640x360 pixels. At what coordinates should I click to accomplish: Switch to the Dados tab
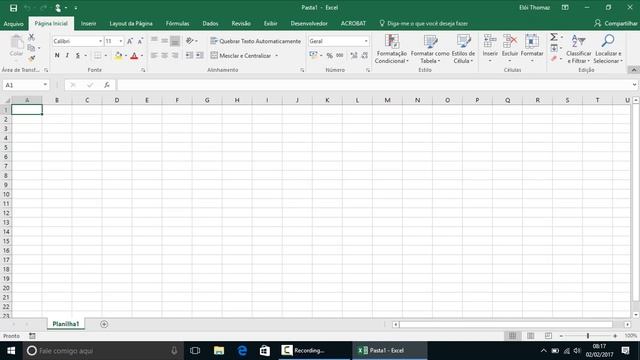(x=210, y=24)
